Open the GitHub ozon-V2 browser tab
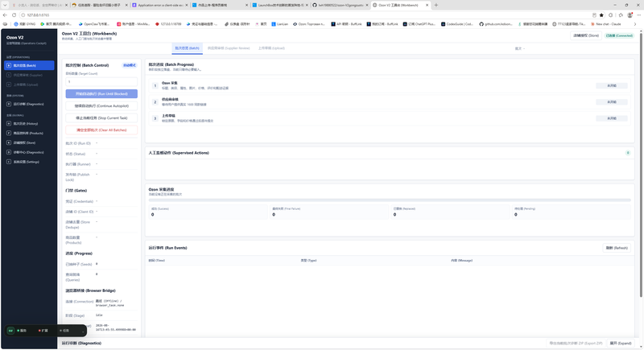 coord(339,5)
